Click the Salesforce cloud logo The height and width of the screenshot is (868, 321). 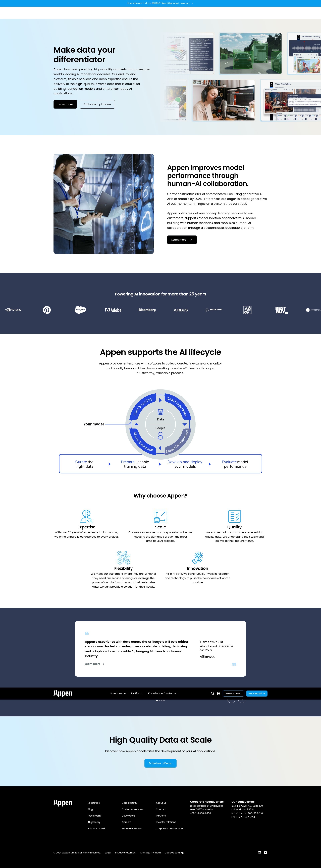coord(80,310)
